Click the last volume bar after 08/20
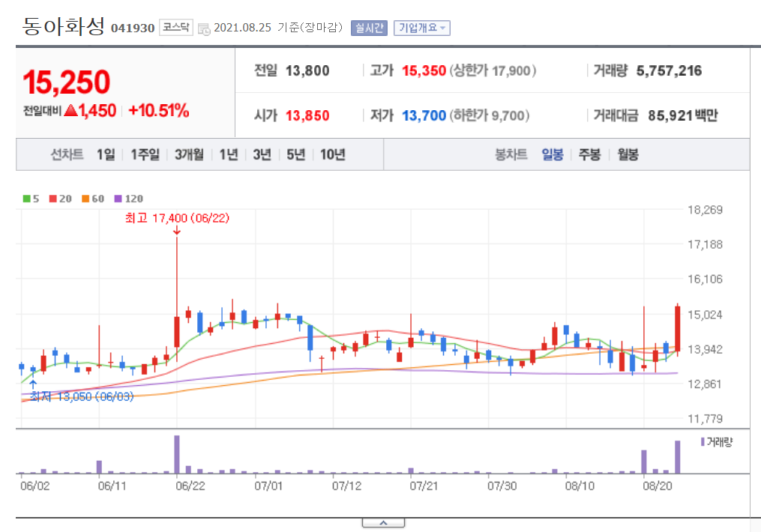 coord(678,457)
